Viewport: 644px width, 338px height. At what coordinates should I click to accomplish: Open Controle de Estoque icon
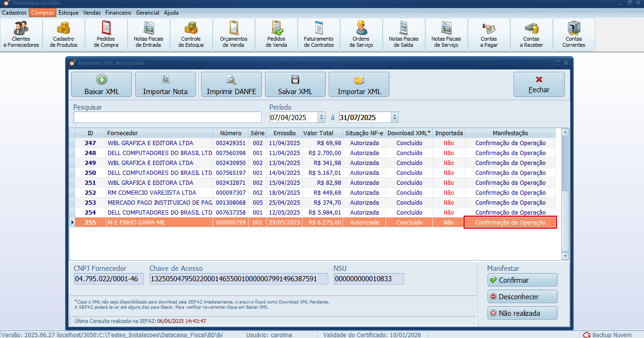click(x=191, y=35)
